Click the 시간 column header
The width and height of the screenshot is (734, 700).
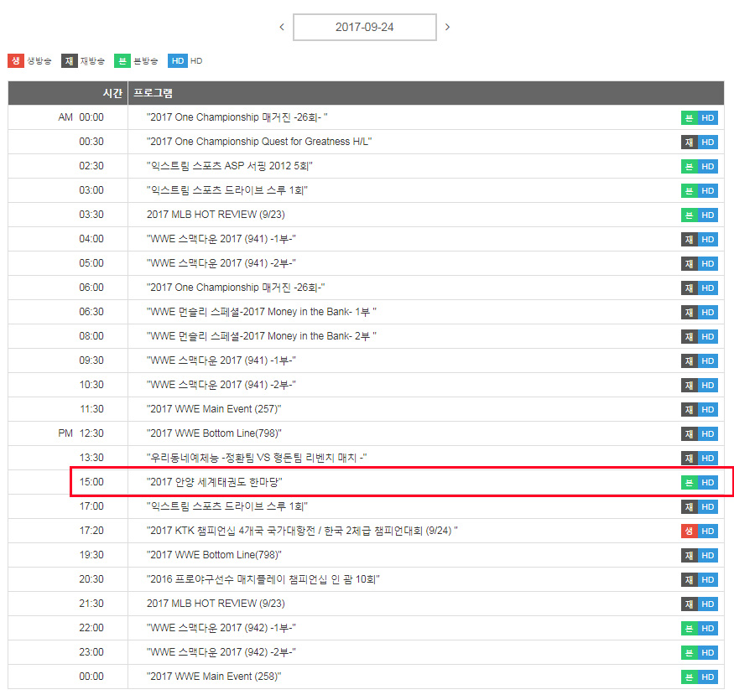click(112, 93)
